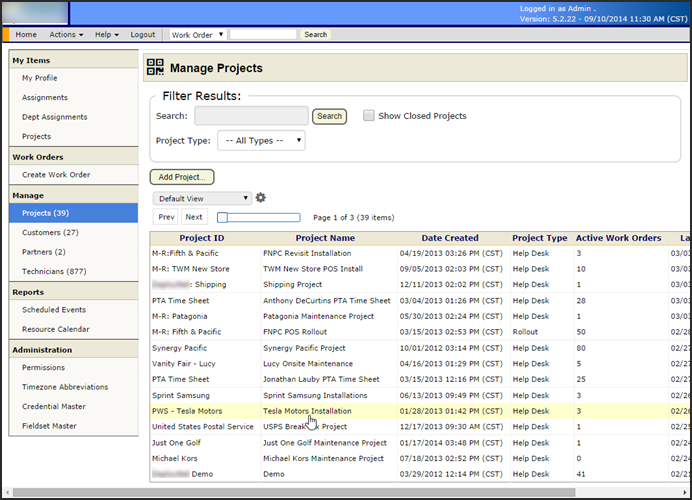The image size is (692, 500).
Task: Click the Rollout project type cell
Action: coord(525,332)
